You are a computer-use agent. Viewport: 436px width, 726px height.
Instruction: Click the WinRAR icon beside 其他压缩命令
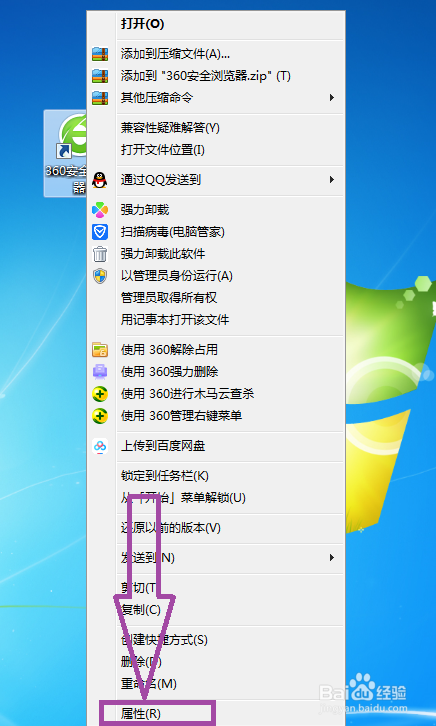pos(100,98)
